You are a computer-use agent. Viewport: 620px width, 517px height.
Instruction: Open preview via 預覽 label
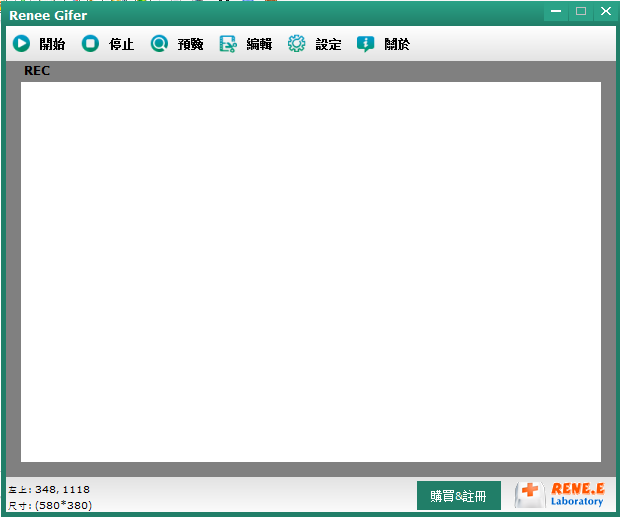point(190,44)
